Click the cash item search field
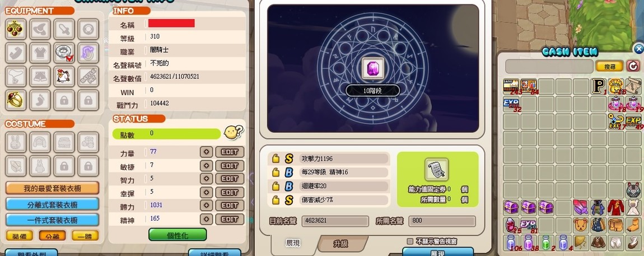644x256 pixels. 549,66
